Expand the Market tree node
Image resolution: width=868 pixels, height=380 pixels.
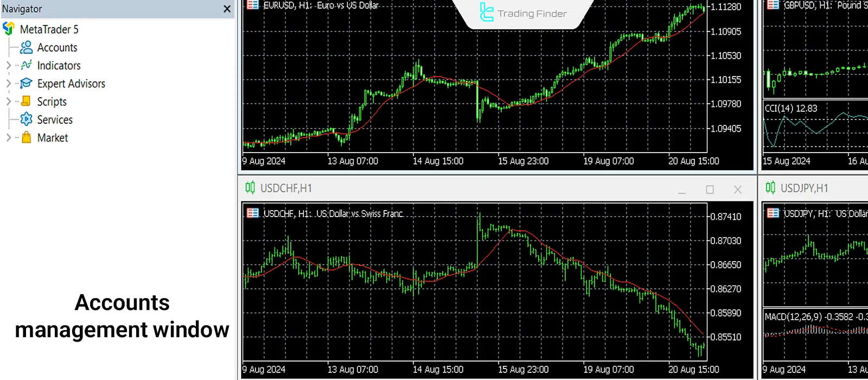[x=8, y=138]
